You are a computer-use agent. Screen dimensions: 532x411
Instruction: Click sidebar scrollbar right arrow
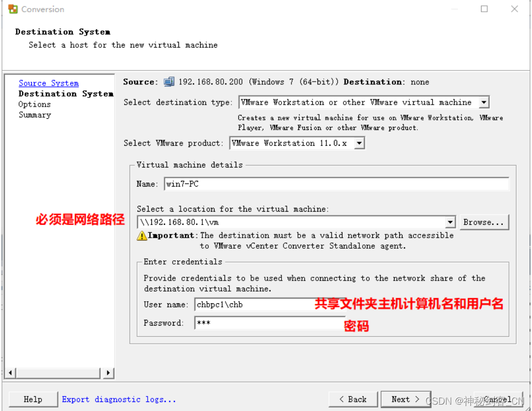coord(108,373)
